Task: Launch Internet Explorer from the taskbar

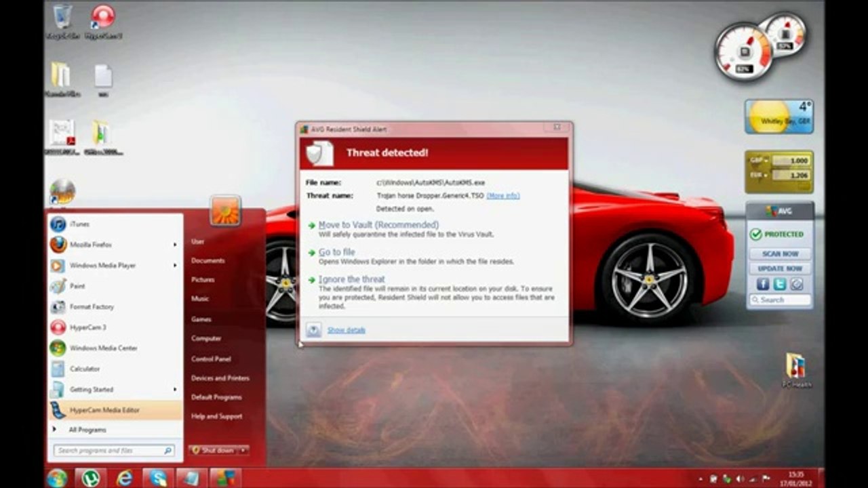Action: (x=125, y=478)
